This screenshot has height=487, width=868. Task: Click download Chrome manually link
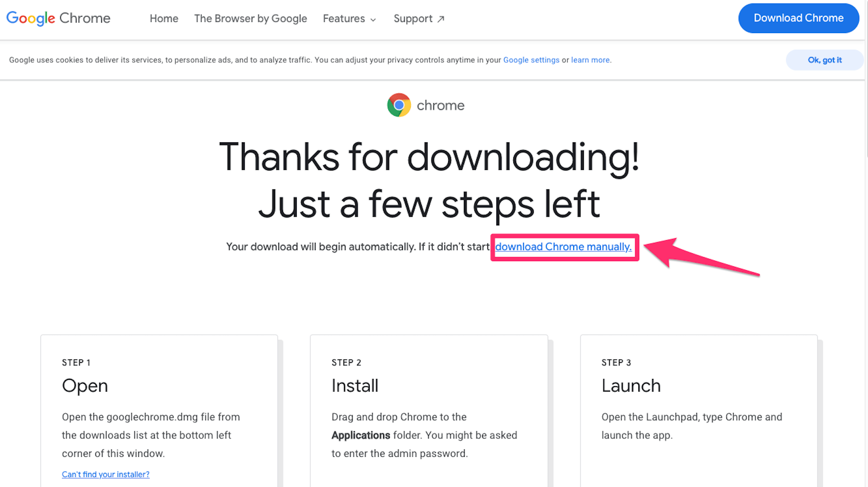(x=563, y=247)
